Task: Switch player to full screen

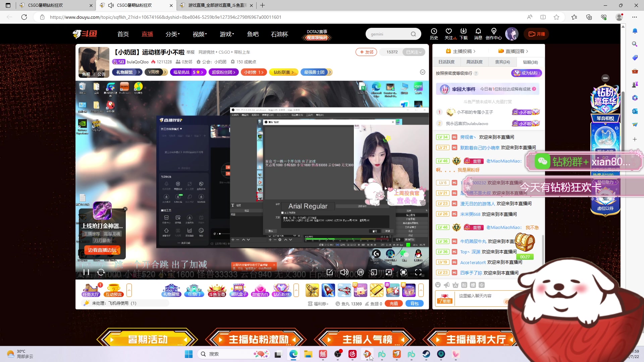Action: [x=418, y=272]
